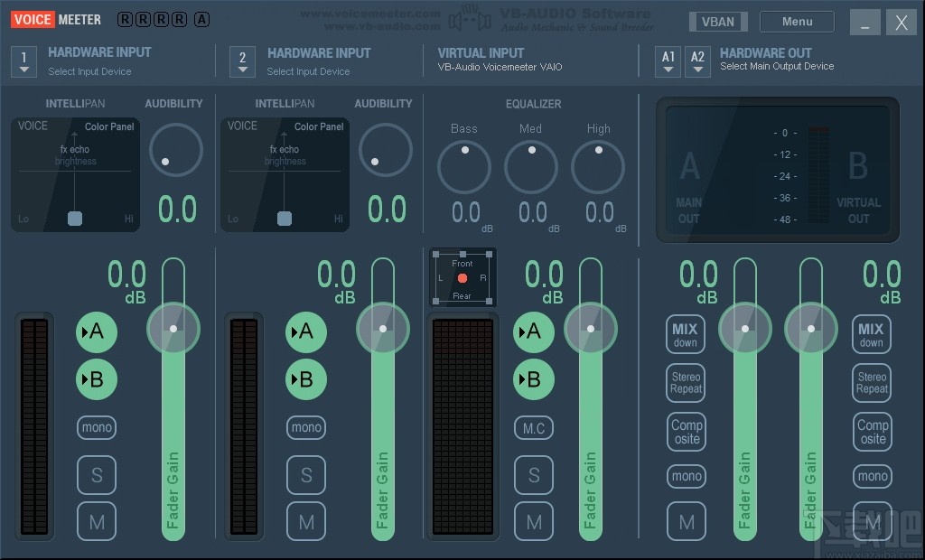The image size is (925, 560).
Task: Click the M.C button on the Virtual Input
Action: 534,427
